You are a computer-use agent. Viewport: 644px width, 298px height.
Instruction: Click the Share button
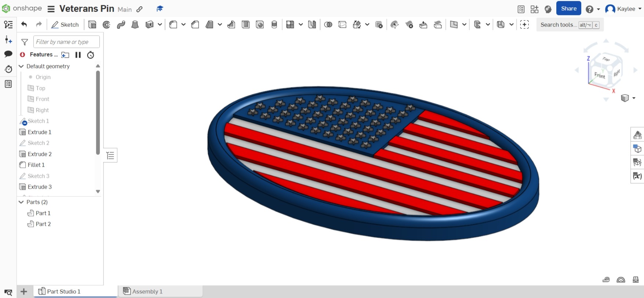tap(569, 8)
